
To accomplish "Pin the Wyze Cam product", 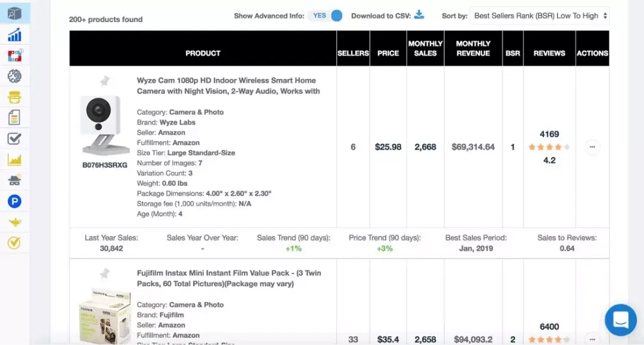I will click(105, 81).
